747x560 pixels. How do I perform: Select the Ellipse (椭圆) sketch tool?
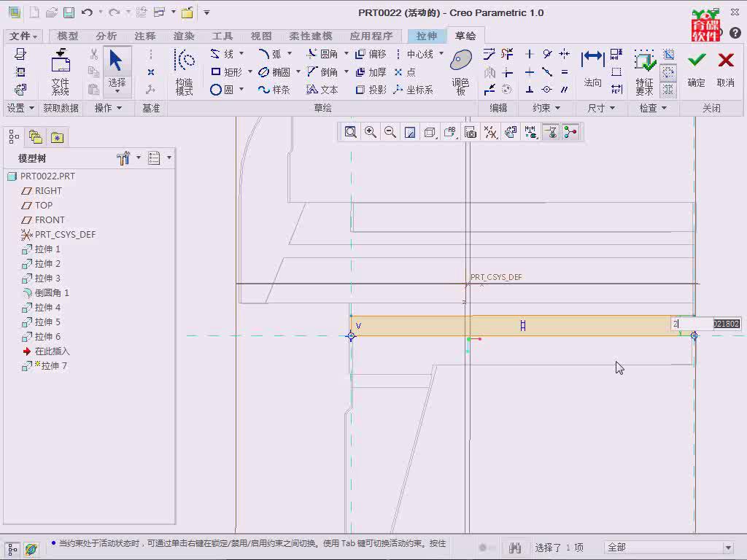274,72
